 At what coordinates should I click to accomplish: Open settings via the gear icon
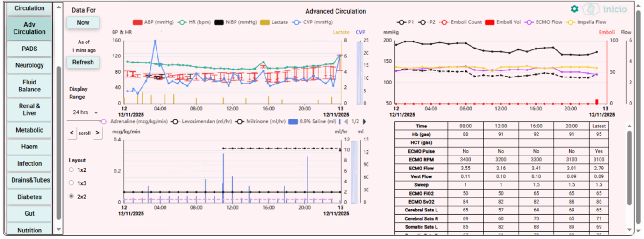[x=574, y=9]
